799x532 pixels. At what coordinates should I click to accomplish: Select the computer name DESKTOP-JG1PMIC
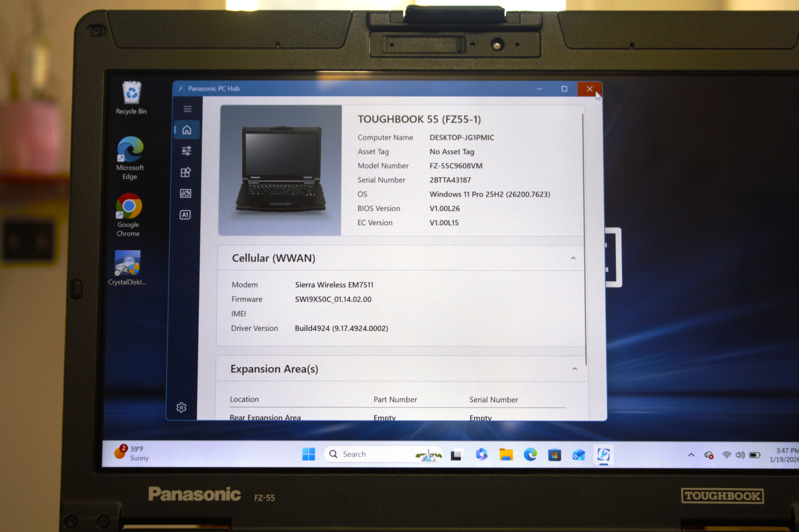coord(462,137)
